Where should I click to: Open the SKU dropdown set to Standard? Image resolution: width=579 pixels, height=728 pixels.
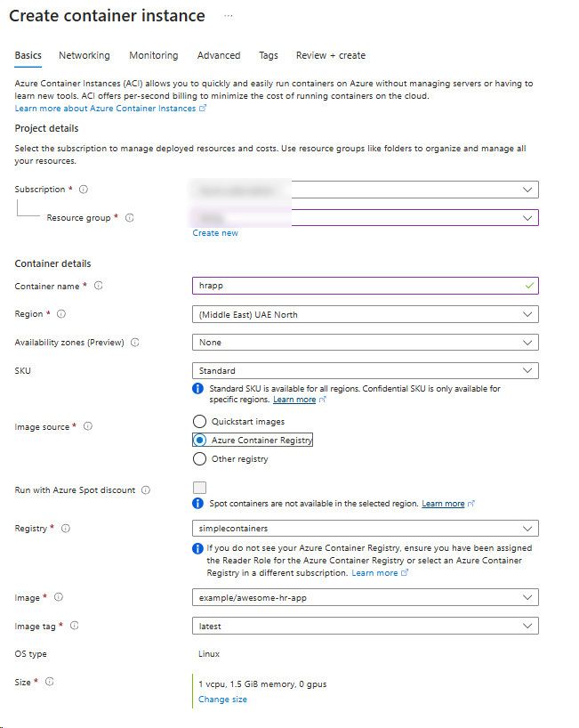366,370
